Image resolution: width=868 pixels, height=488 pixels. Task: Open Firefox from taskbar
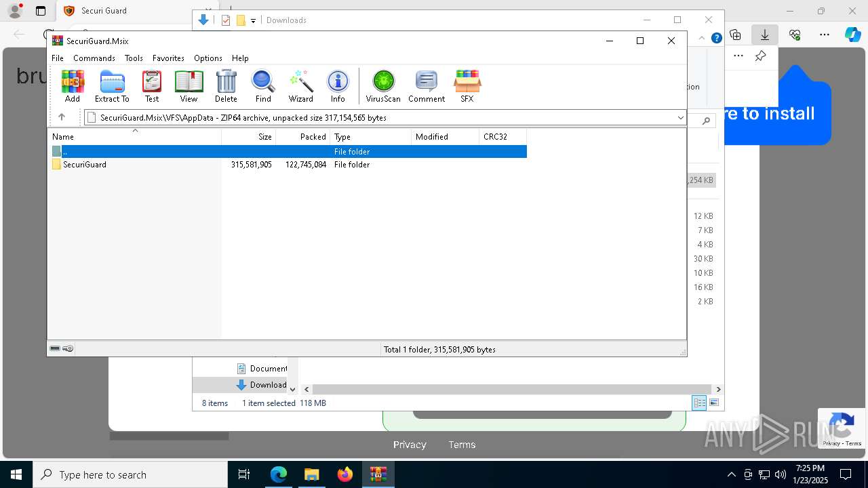pyautogui.click(x=345, y=474)
